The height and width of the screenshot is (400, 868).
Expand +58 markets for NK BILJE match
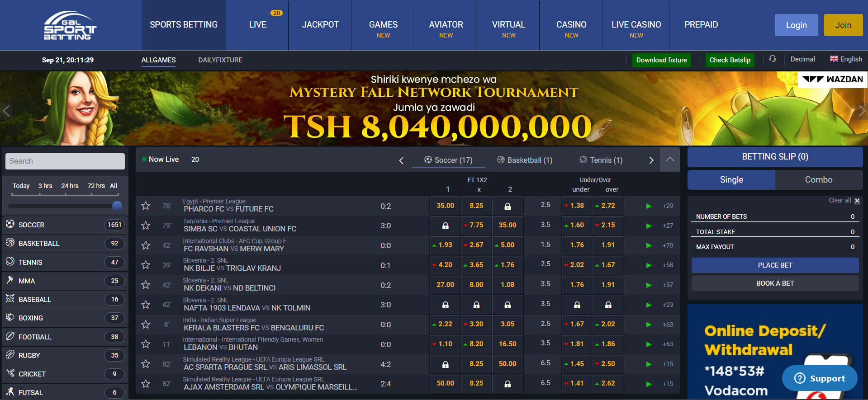pyautogui.click(x=668, y=265)
